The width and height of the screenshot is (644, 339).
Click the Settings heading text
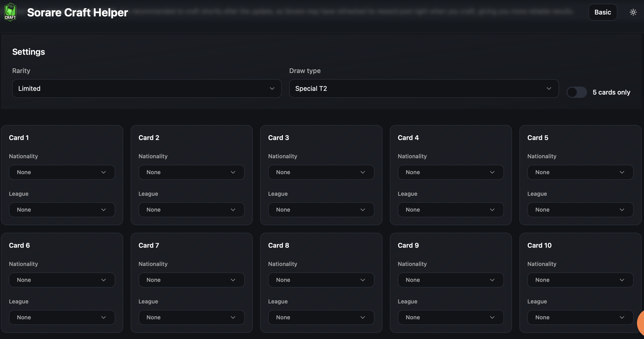(29, 52)
